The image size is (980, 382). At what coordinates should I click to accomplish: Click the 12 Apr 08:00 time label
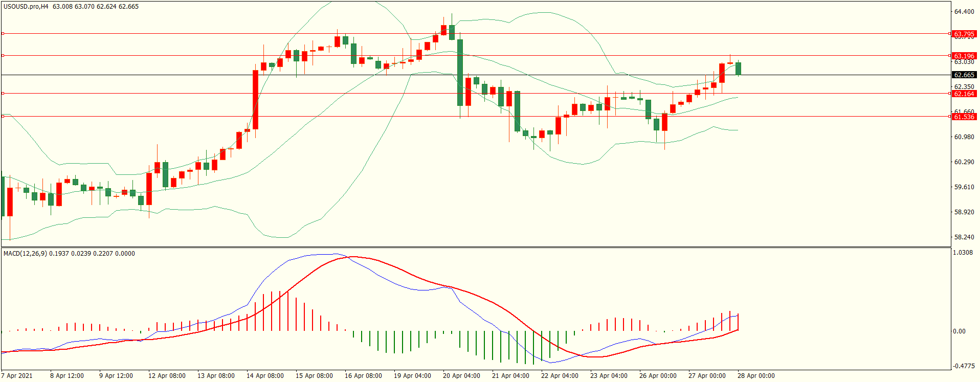click(x=167, y=376)
